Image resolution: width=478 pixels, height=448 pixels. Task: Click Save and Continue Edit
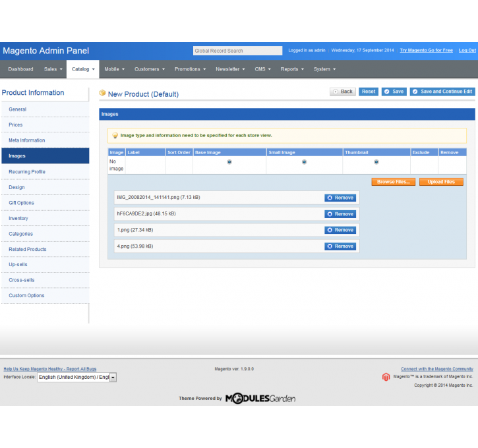pos(442,92)
